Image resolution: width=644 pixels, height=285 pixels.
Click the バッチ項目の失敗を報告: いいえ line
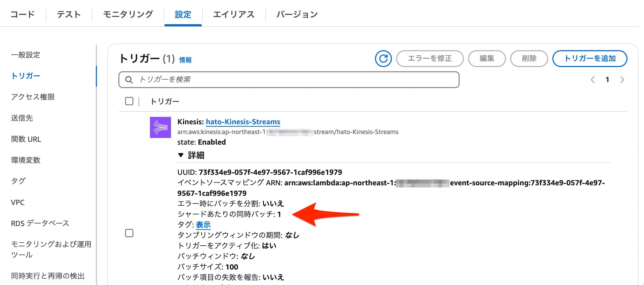[231, 277]
